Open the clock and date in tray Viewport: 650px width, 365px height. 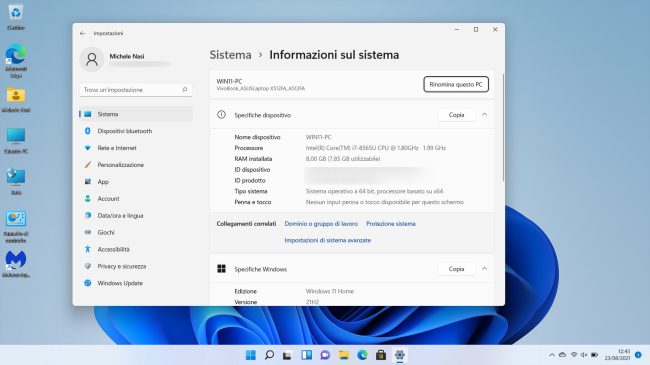[618, 355]
